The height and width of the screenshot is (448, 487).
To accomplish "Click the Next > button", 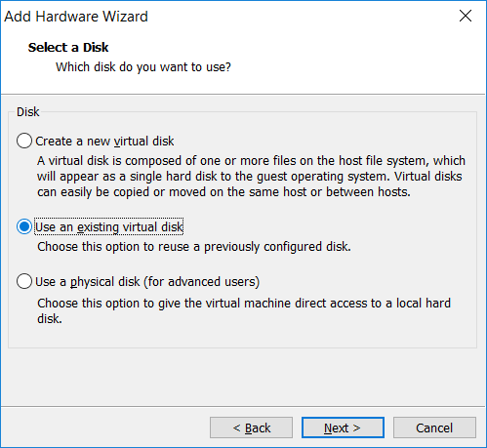I will pos(343,428).
